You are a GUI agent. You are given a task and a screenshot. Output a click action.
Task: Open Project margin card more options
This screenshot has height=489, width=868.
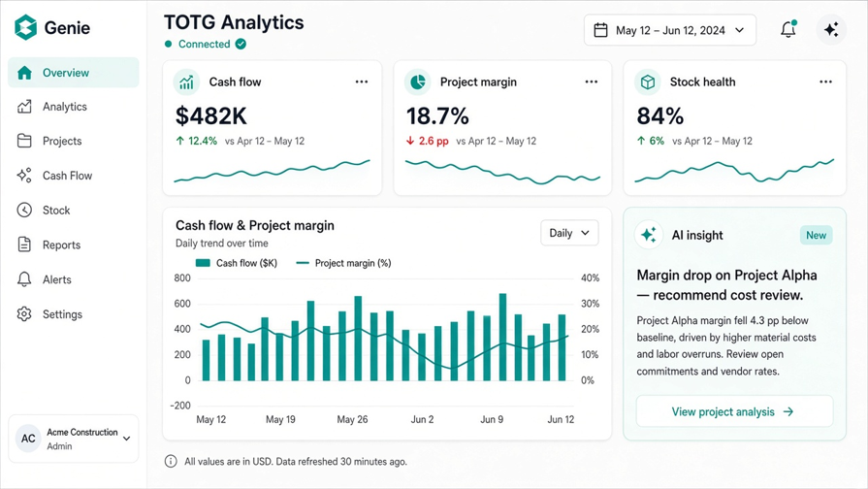click(592, 81)
